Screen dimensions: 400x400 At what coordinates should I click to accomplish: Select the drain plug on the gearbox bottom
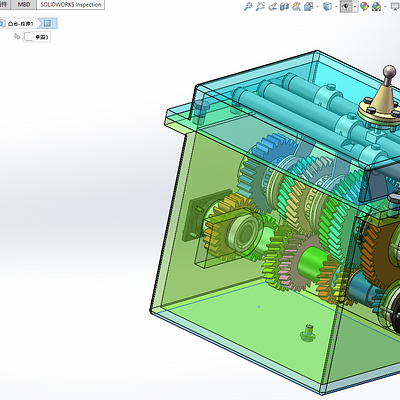[308, 333]
